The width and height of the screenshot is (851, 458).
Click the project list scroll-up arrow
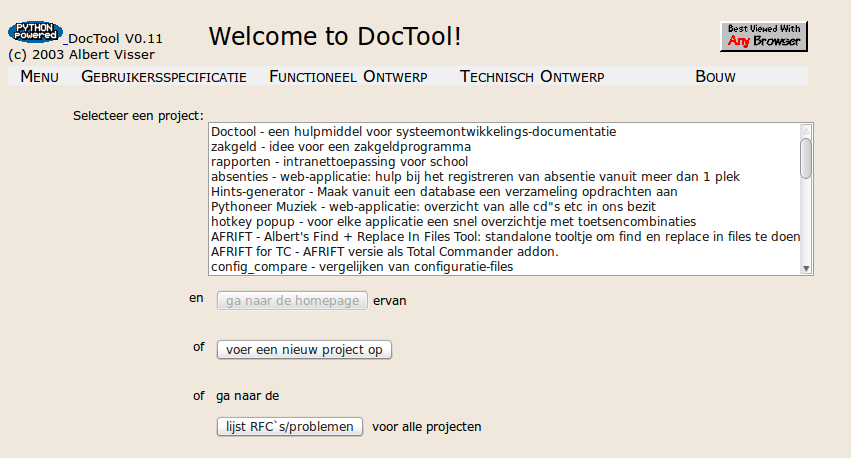806,130
